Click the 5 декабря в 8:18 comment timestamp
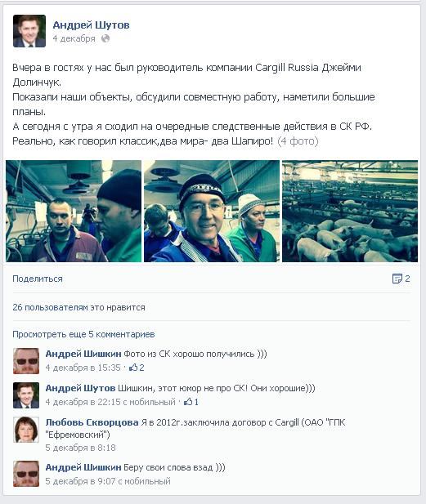 [x=80, y=448]
